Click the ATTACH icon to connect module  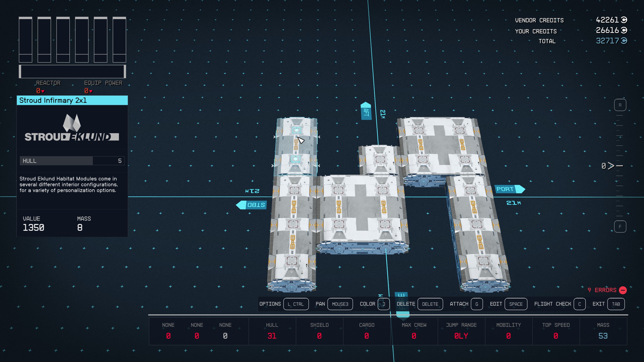pos(477,304)
